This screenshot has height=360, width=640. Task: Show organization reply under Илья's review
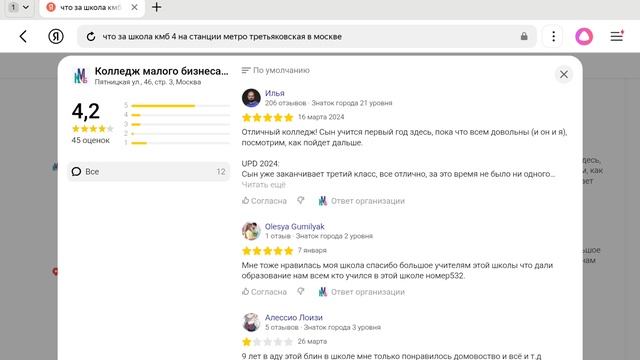click(362, 200)
